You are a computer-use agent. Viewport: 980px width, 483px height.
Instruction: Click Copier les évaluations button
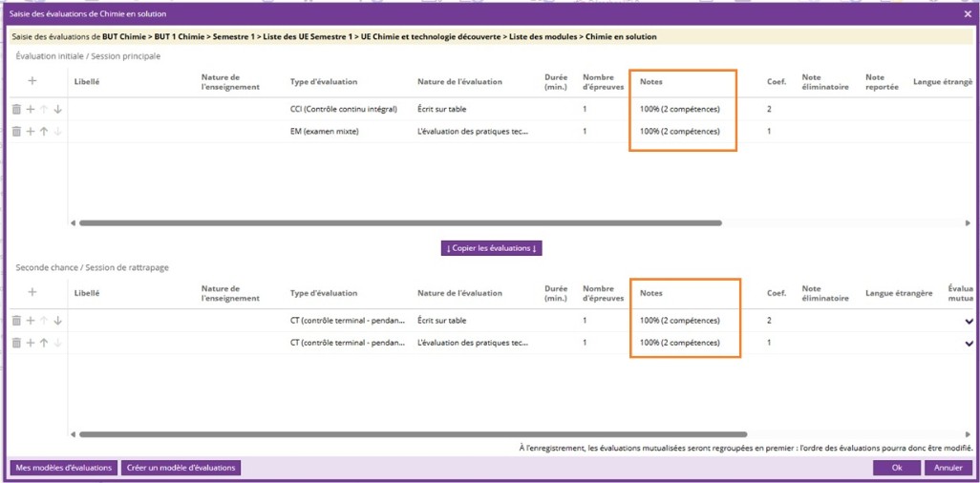pos(492,248)
